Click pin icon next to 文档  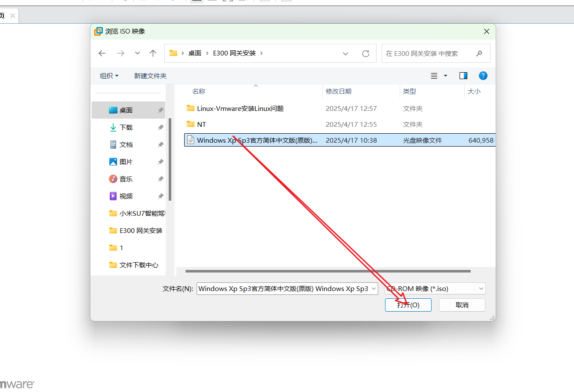click(x=160, y=144)
